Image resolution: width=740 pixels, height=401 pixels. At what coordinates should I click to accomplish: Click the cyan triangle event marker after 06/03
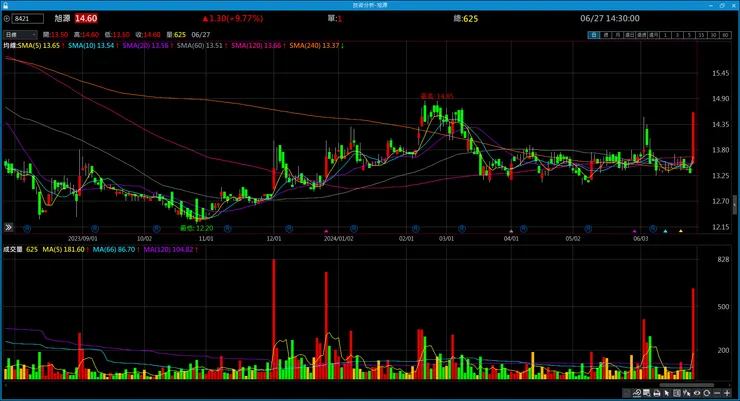[x=665, y=231]
